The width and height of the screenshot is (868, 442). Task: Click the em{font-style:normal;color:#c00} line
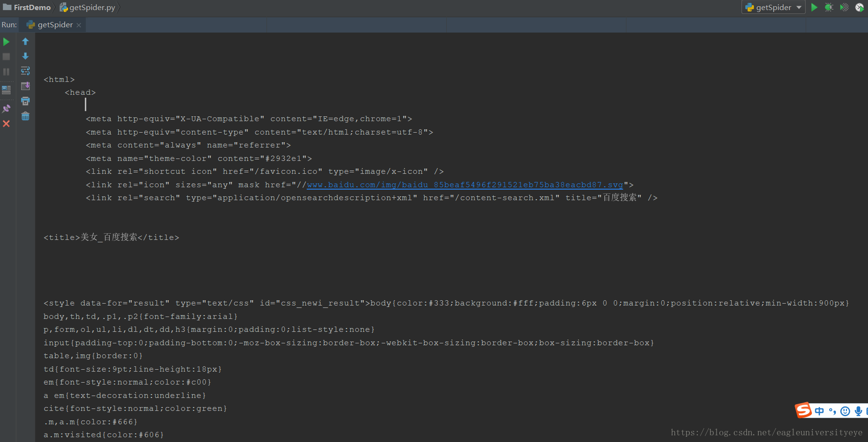pos(127,382)
